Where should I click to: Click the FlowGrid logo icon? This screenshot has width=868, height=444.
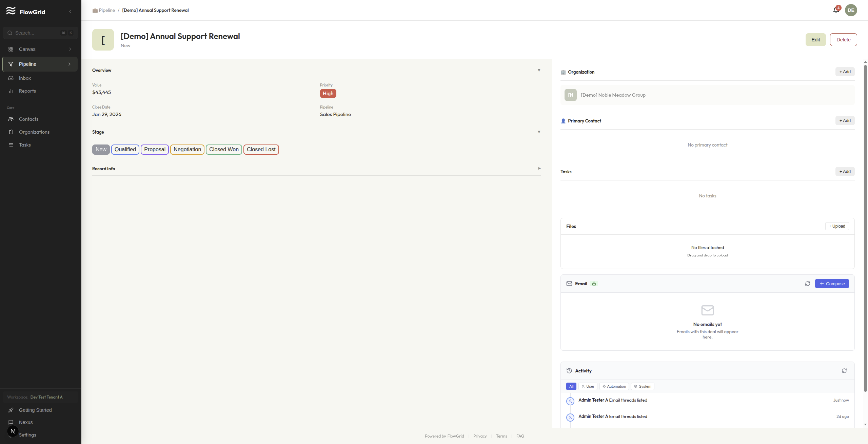pyautogui.click(x=11, y=11)
